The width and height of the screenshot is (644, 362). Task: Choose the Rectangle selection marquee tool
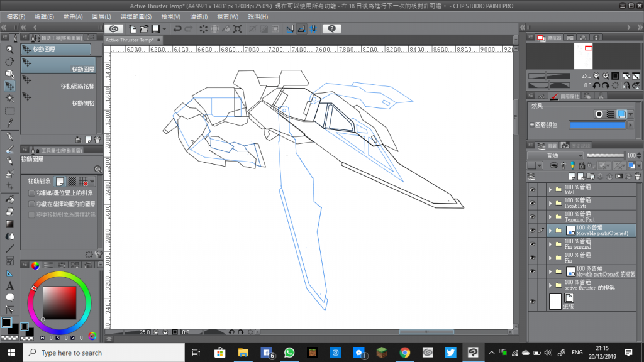(10, 111)
